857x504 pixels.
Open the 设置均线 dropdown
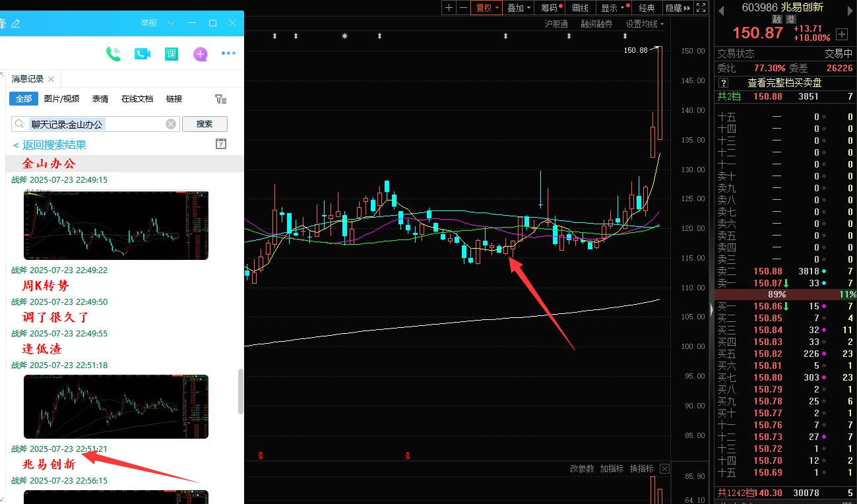[x=645, y=24]
